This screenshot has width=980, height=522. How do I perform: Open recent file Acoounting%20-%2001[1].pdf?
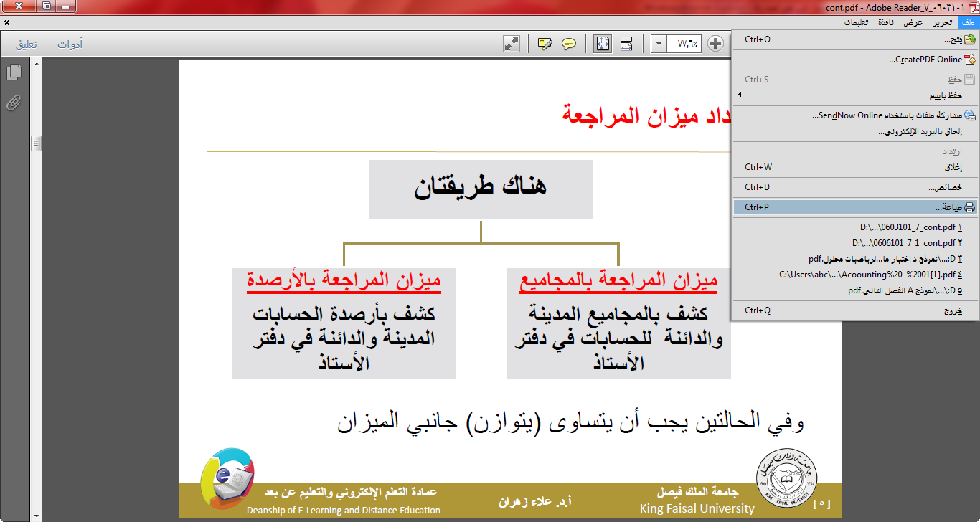854,275
